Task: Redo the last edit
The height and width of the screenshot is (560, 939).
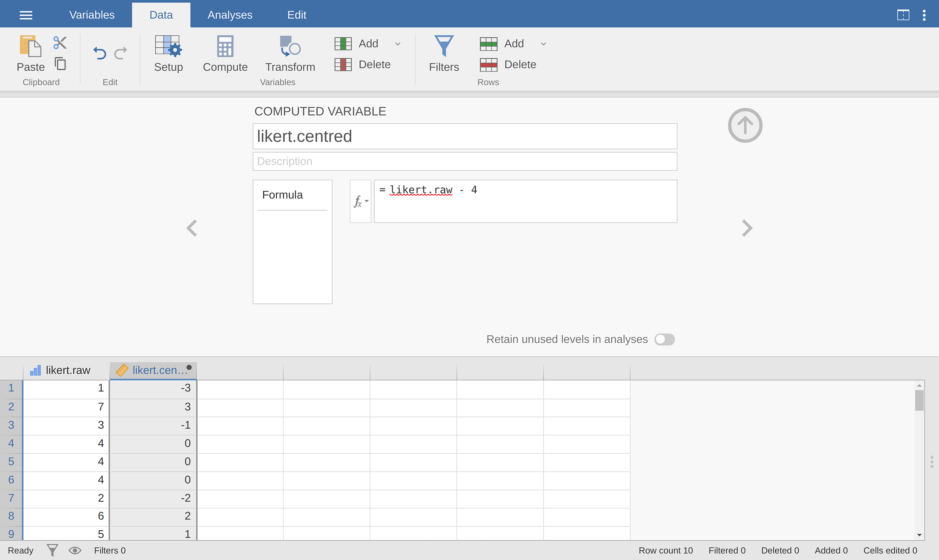Action: 121,53
